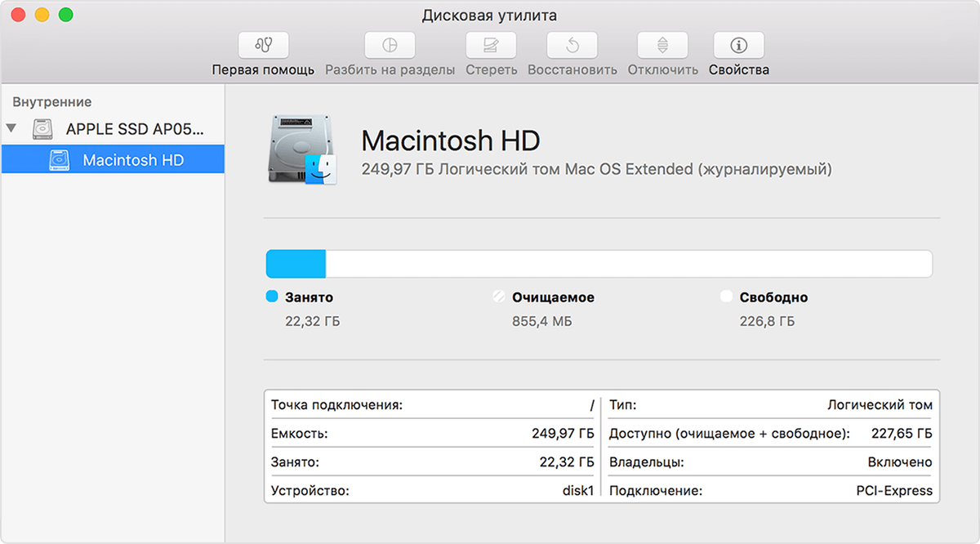Click the Включено owners value
This screenshot has height=544, width=980.
[900, 462]
